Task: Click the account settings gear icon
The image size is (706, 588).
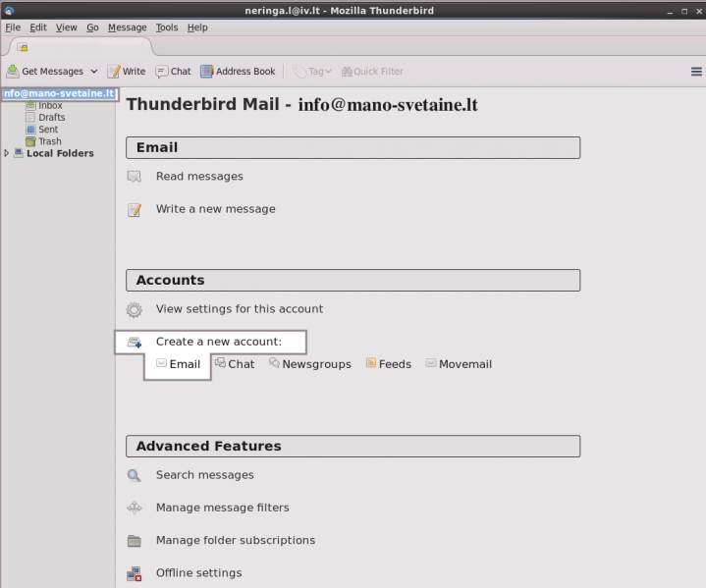Action: click(135, 310)
